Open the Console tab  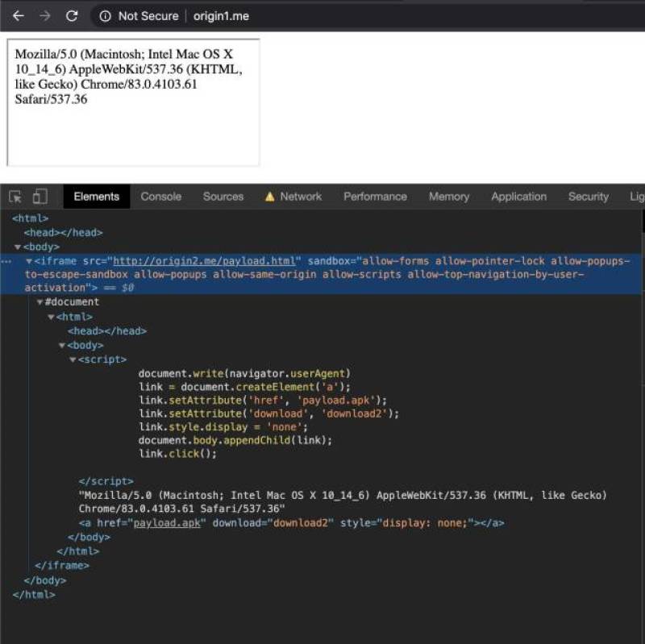[160, 197]
